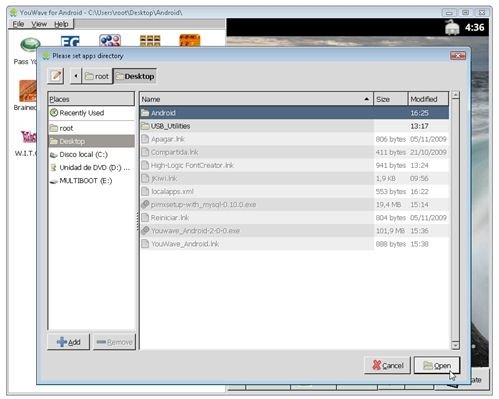Viewport: 499px width, 399px height.
Task: Click the pimxsetup installer file icon
Action: pos(145,205)
